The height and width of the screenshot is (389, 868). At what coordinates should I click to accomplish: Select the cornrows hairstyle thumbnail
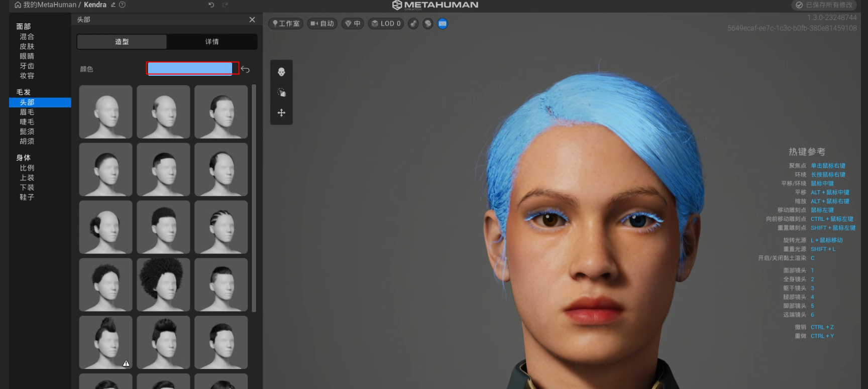coord(221,227)
